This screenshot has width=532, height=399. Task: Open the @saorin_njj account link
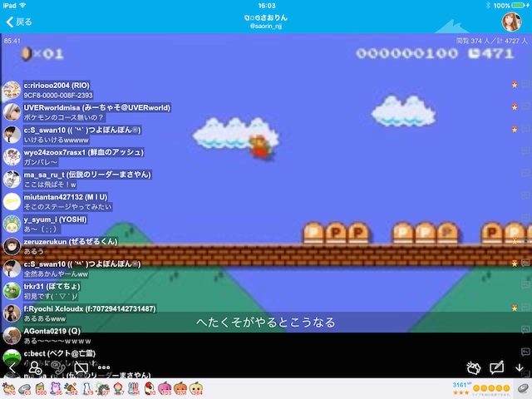tap(266, 26)
